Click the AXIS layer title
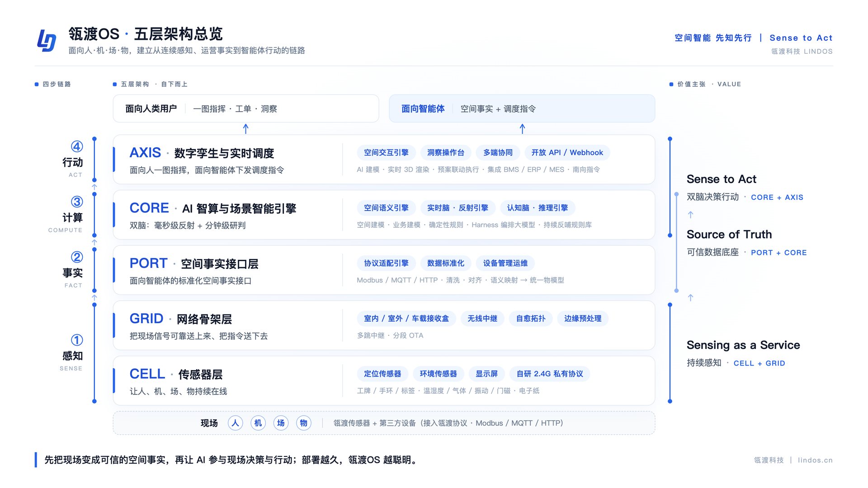Screen dimensions: 868x488 (202, 153)
